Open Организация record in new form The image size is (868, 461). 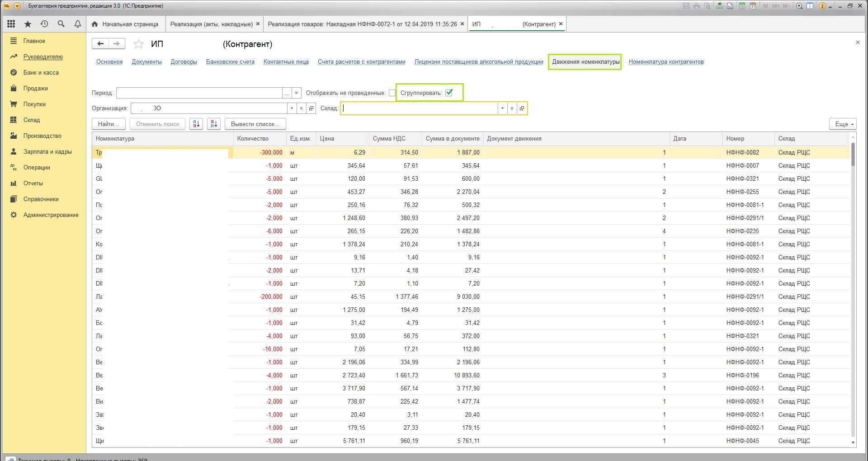click(x=311, y=108)
